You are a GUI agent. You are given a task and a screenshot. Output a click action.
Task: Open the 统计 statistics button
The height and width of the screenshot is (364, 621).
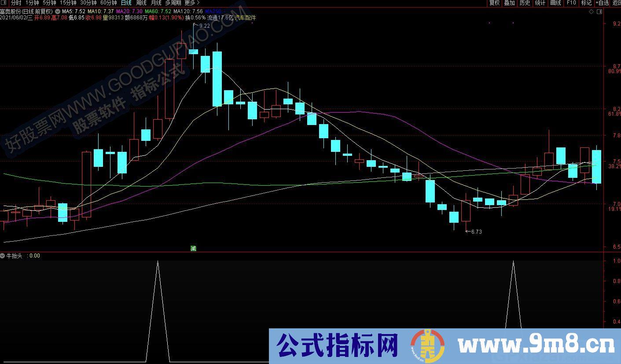(x=540, y=3)
